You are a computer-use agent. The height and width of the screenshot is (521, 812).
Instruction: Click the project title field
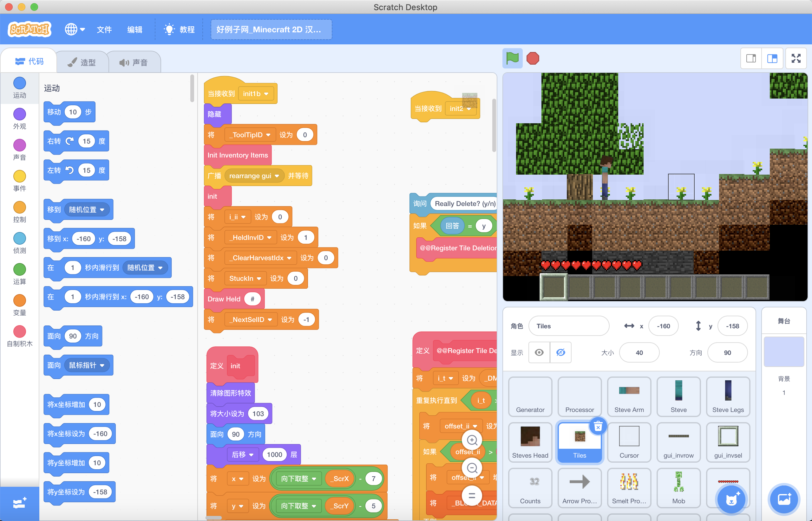click(271, 29)
